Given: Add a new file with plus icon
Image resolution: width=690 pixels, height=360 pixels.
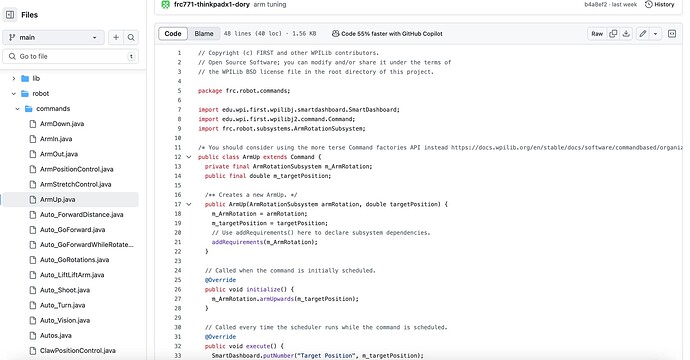Looking at the screenshot, I should click(116, 37).
